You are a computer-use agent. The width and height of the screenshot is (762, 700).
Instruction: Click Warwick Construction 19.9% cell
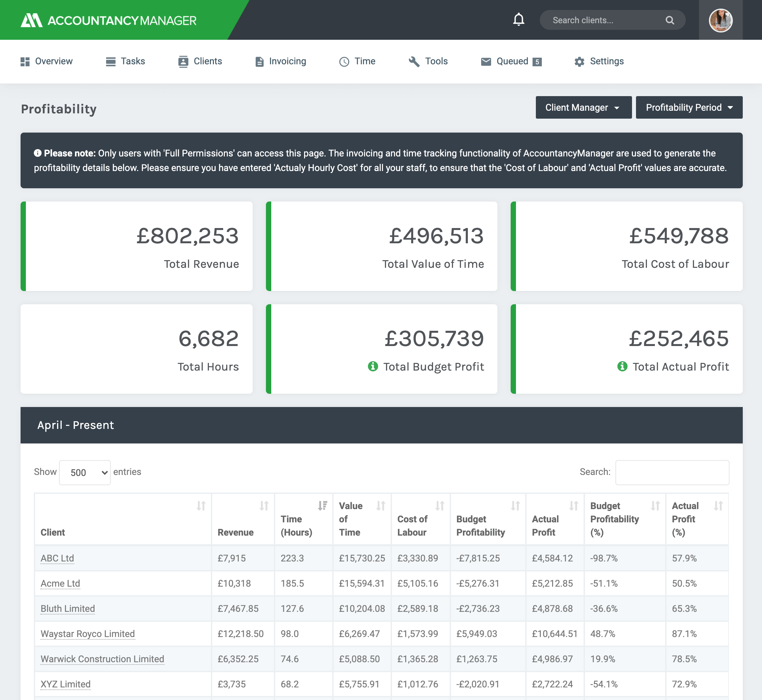[x=625, y=659]
